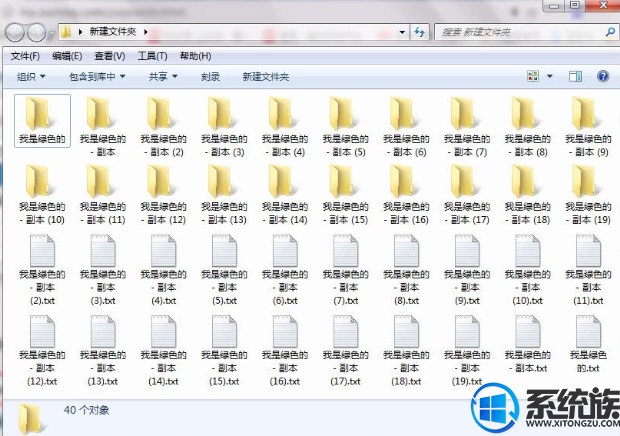Select folder 我是绿色的 - 副本 (3)
Screen dimensions: 620x436
[x=224, y=127]
